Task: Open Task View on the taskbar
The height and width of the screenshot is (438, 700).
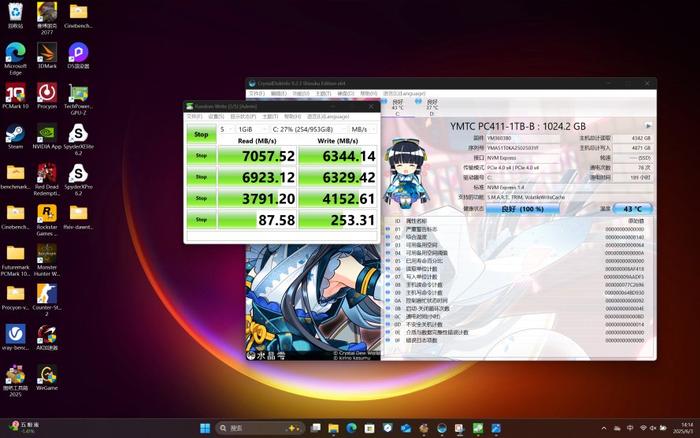Action: pyautogui.click(x=315, y=428)
